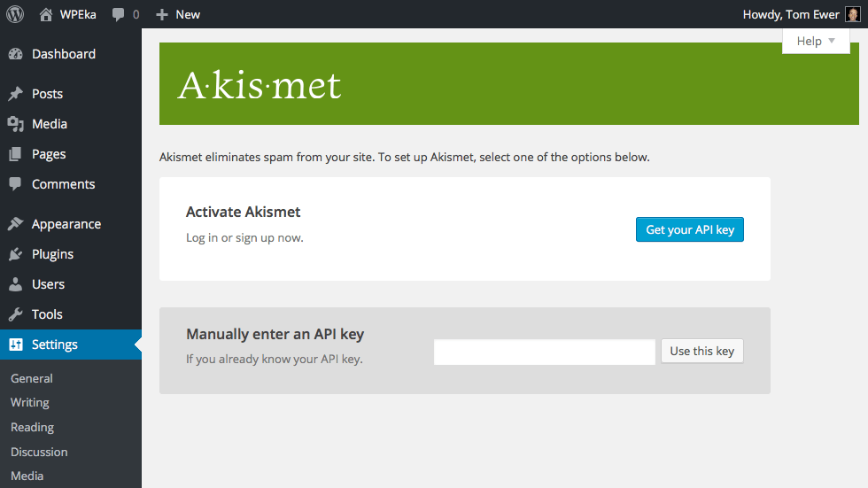Select the Discussion settings submenu
Viewport: 868px width, 488px height.
coord(39,452)
